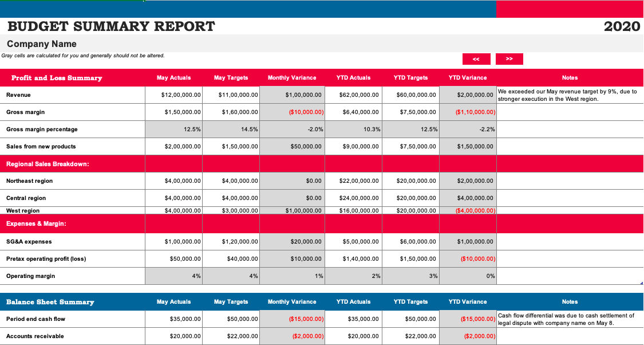Screen dimensions: 644x345
Task: Select the Revenue notes cell
Action: (570, 95)
